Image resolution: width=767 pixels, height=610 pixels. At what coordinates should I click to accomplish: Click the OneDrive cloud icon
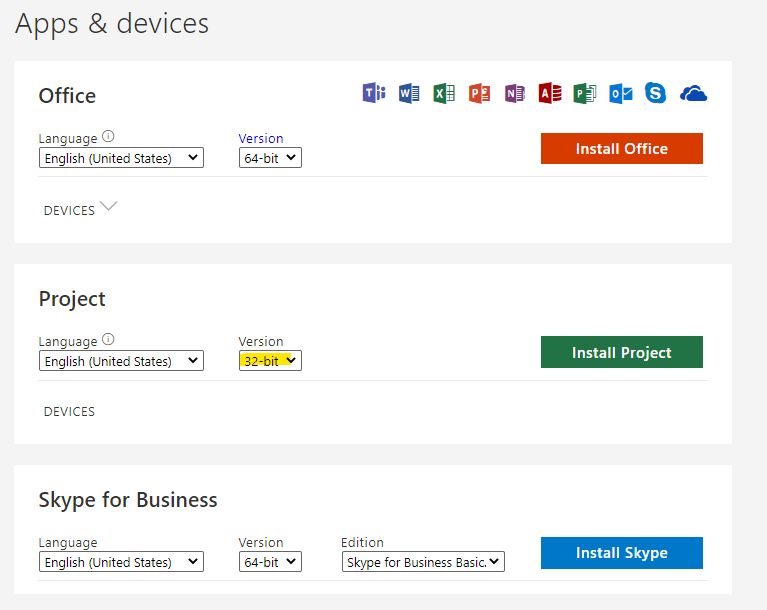(693, 93)
